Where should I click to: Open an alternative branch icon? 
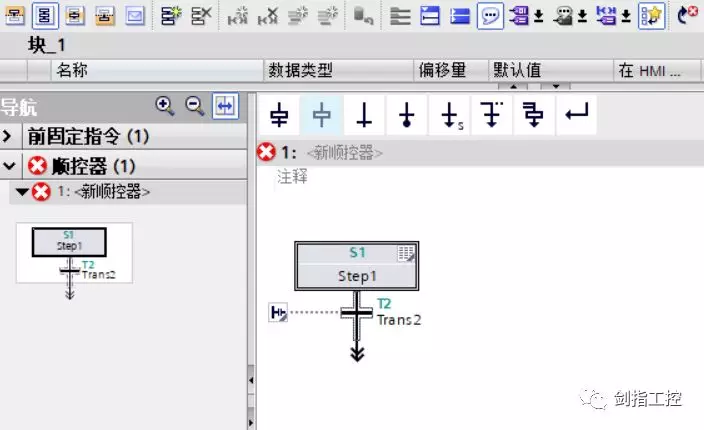tap(490, 116)
